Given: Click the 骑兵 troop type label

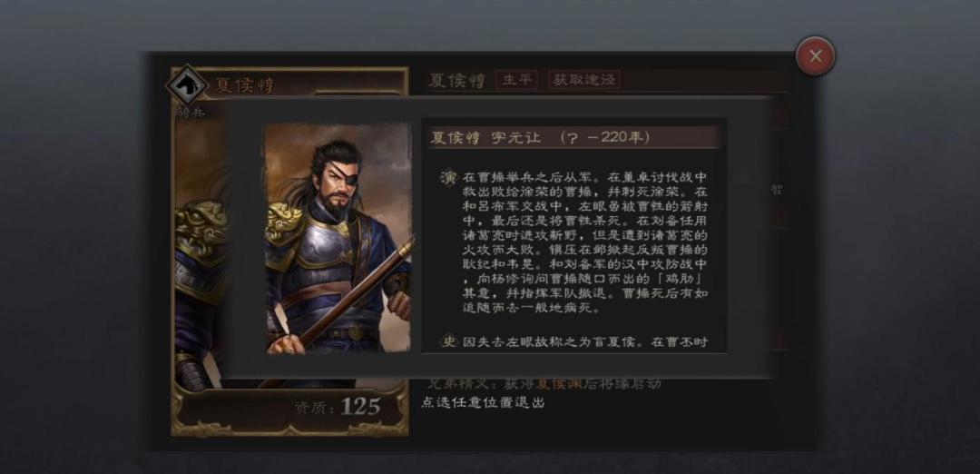Looking at the screenshot, I should 190,113.
